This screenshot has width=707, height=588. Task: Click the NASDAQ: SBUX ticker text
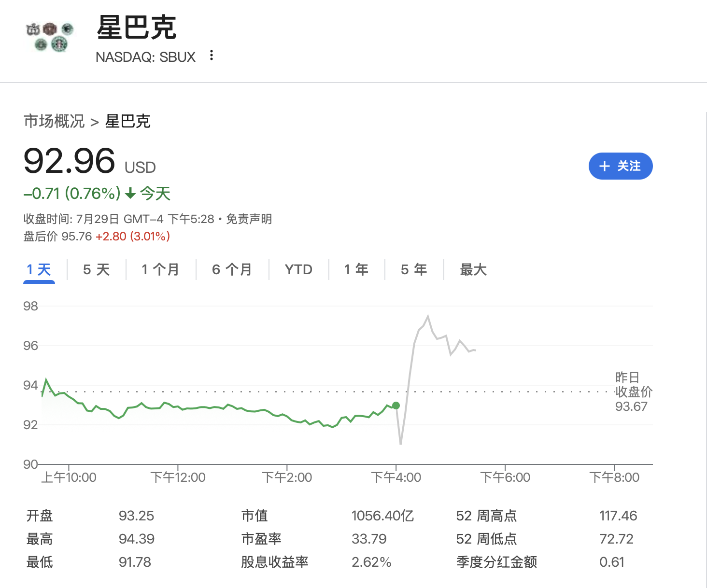coord(145,57)
